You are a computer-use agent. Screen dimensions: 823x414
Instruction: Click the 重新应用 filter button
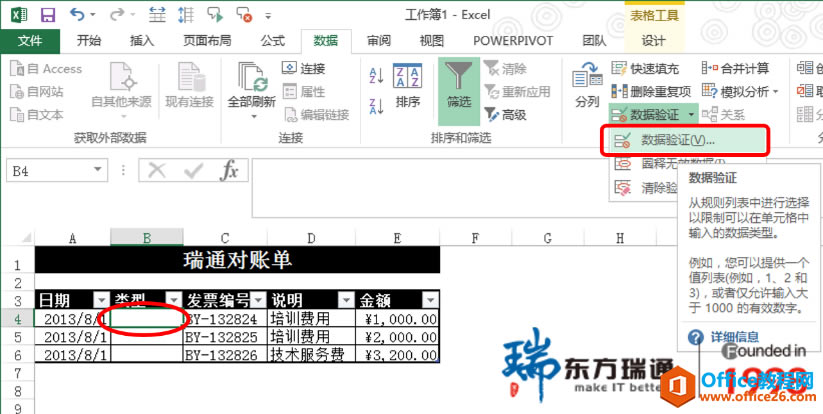click(517, 92)
